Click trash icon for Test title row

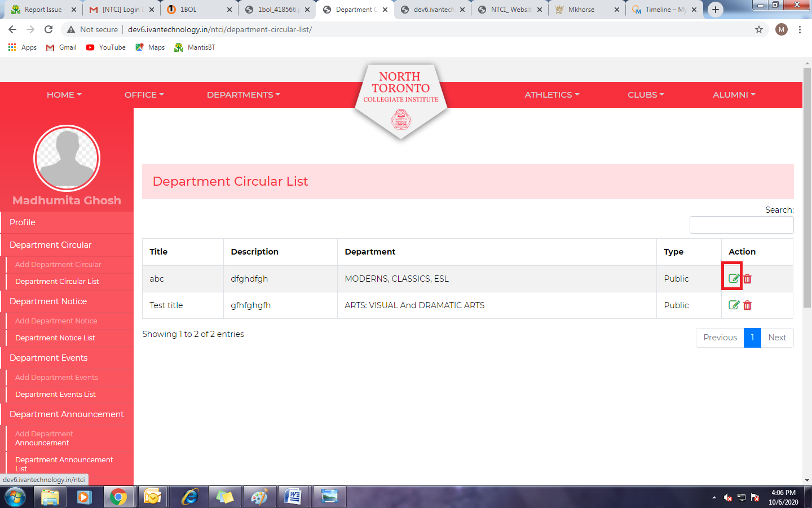(747, 305)
